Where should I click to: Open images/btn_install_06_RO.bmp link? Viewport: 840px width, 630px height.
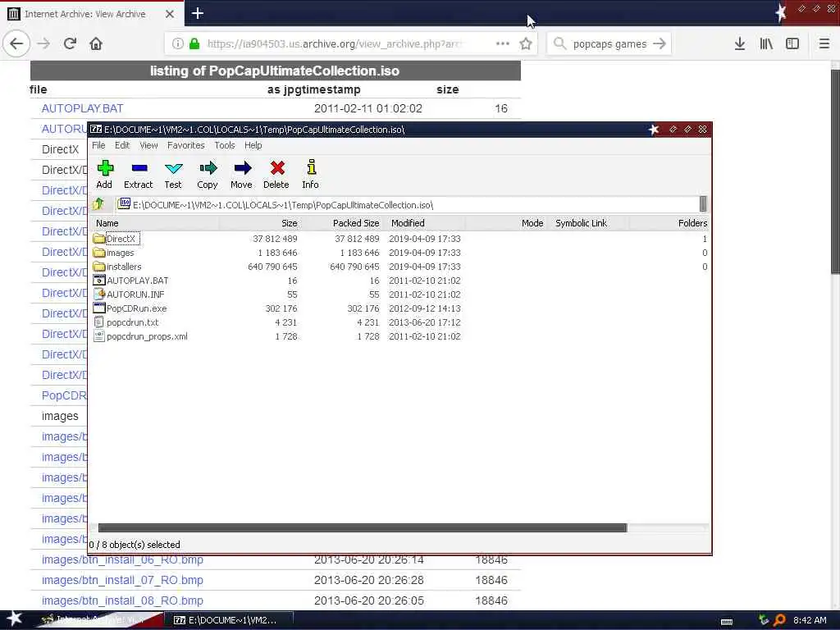(122, 559)
